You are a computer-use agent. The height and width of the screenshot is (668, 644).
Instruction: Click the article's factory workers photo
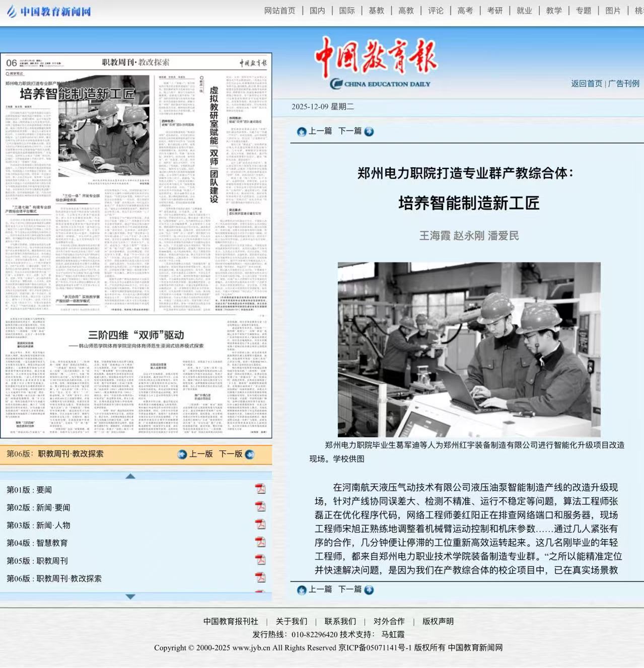(469, 349)
